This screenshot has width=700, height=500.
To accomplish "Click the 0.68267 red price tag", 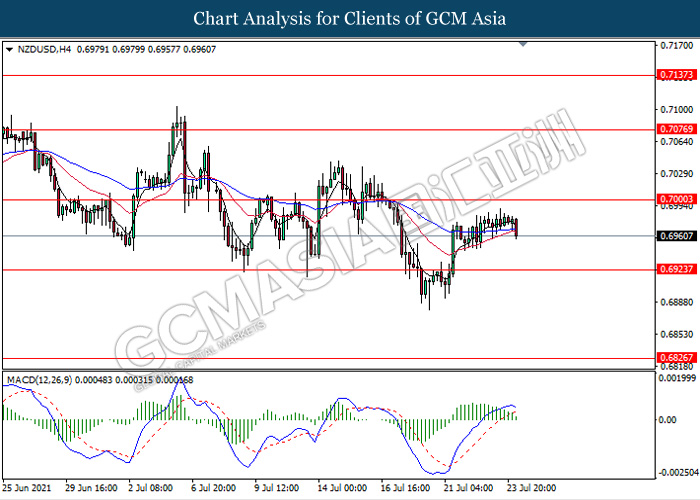I will click(675, 357).
